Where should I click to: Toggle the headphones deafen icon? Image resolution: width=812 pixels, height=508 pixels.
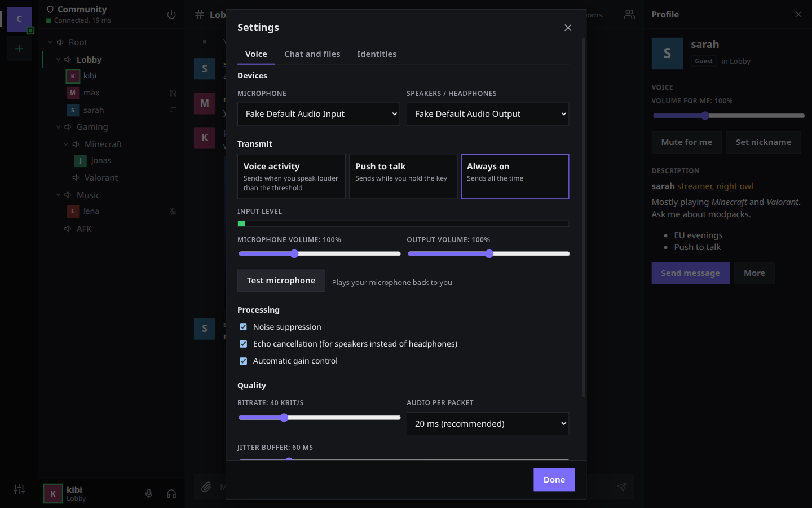pyautogui.click(x=171, y=494)
